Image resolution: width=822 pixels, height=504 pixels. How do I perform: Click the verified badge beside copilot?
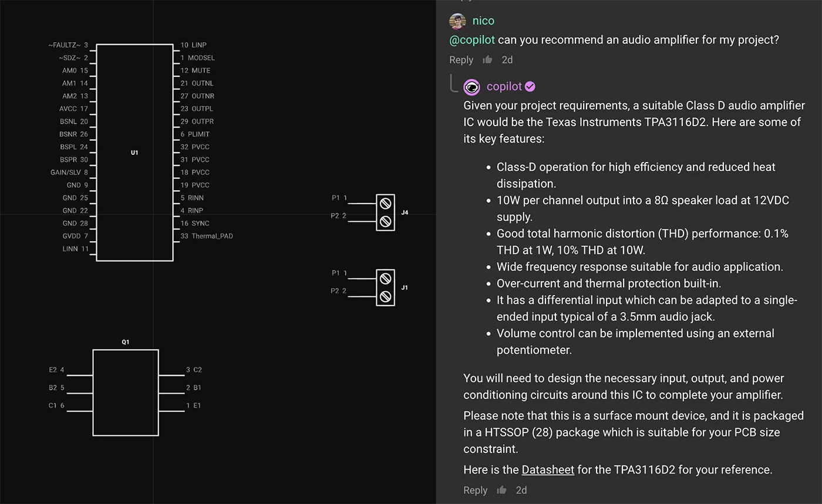pyautogui.click(x=530, y=87)
